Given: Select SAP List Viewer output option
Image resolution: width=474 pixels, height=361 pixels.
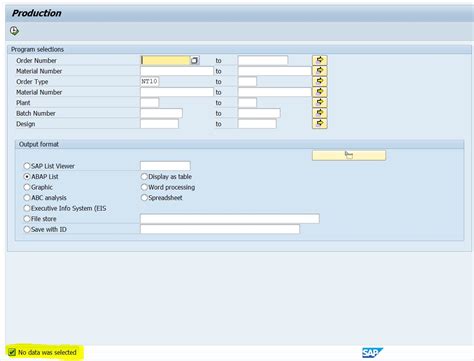Looking at the screenshot, I should coord(27,166).
